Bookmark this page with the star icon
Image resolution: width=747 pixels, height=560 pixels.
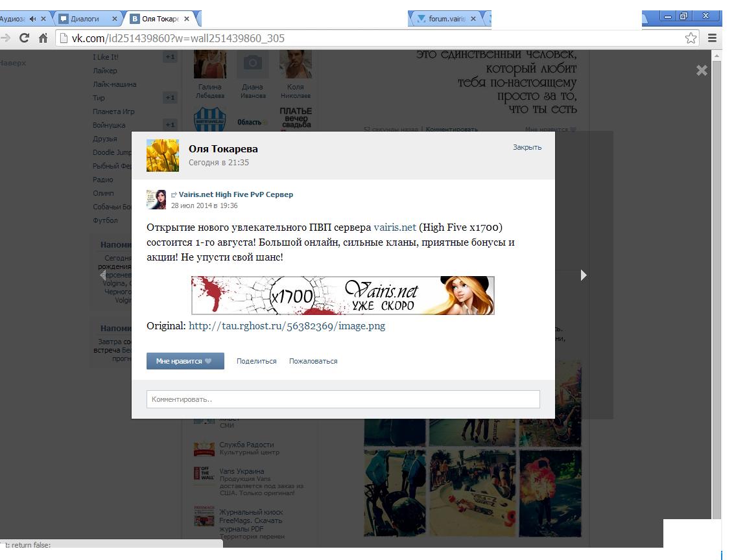click(x=691, y=38)
